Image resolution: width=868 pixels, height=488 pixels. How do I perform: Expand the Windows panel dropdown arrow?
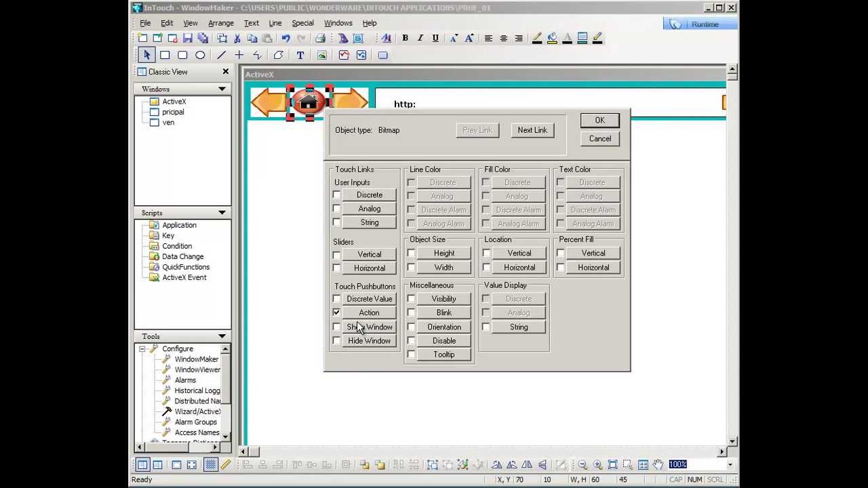coord(222,89)
